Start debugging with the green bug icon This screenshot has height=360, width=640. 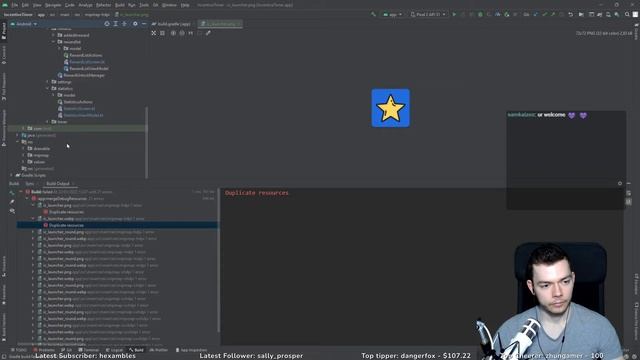[x=480, y=14]
